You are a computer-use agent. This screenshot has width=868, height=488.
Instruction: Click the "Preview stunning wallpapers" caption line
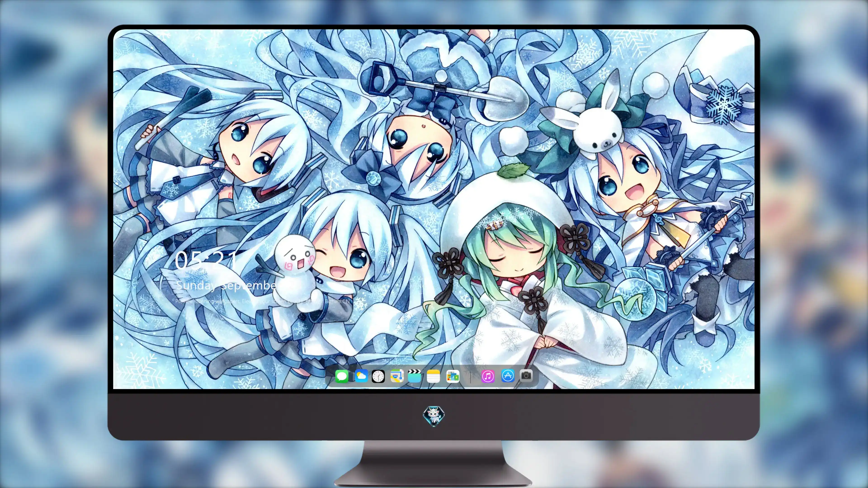click(x=262, y=301)
